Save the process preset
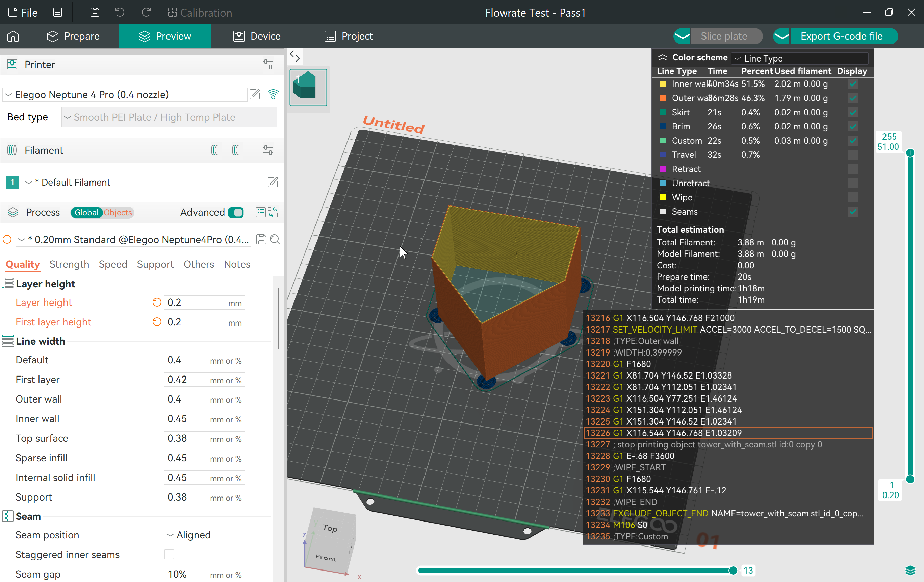The image size is (924, 582). 261,240
